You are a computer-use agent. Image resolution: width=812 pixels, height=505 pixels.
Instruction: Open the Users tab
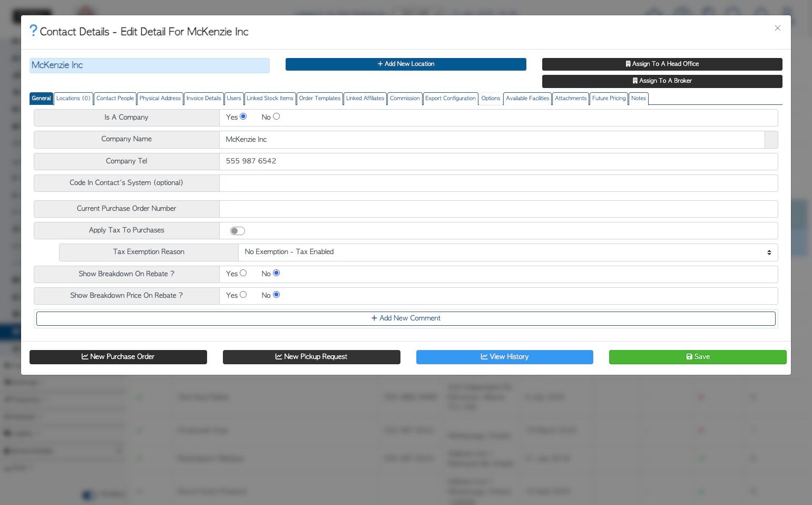234,99
